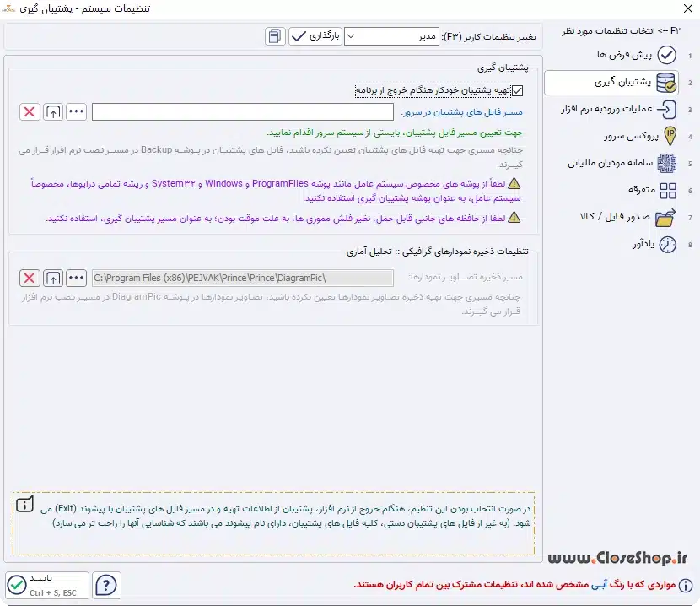700x606 pixels.
Task: Click warning triangle beside portable storage notice
Action: point(514,217)
